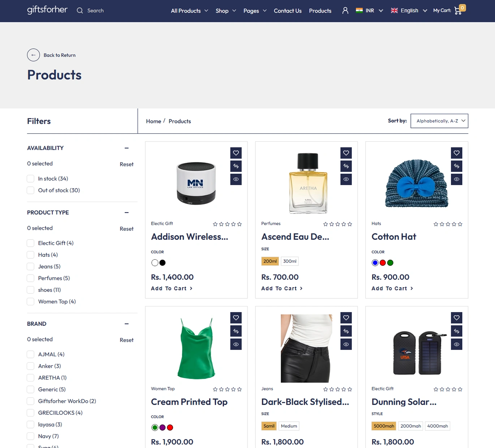The height and width of the screenshot is (448, 495).
Task: Tick the Electic Gift product type
Action: (31, 243)
